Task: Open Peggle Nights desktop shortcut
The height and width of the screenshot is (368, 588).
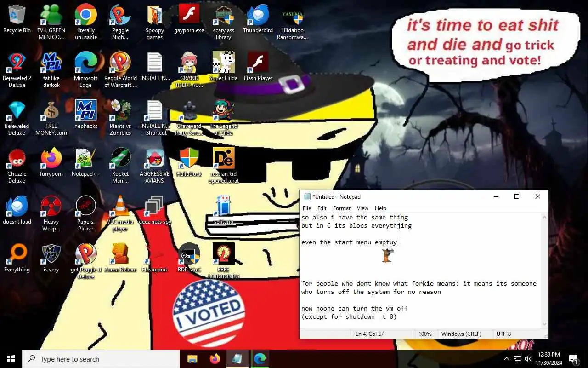Action: [120, 22]
